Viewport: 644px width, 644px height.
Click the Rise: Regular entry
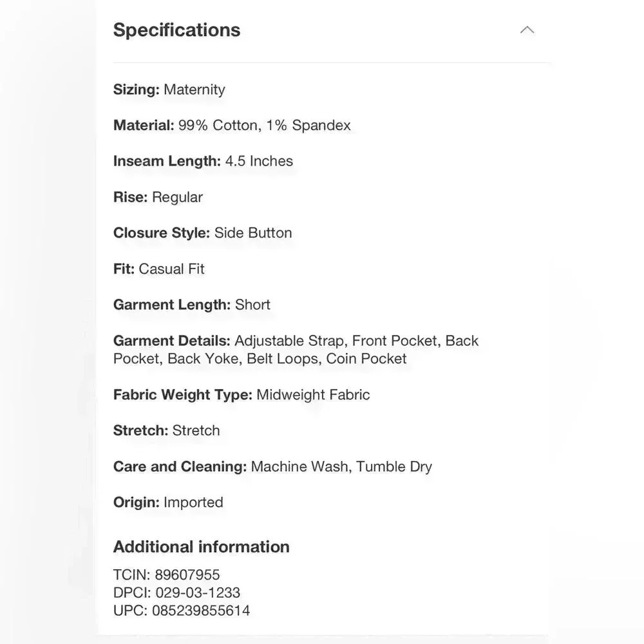click(158, 197)
